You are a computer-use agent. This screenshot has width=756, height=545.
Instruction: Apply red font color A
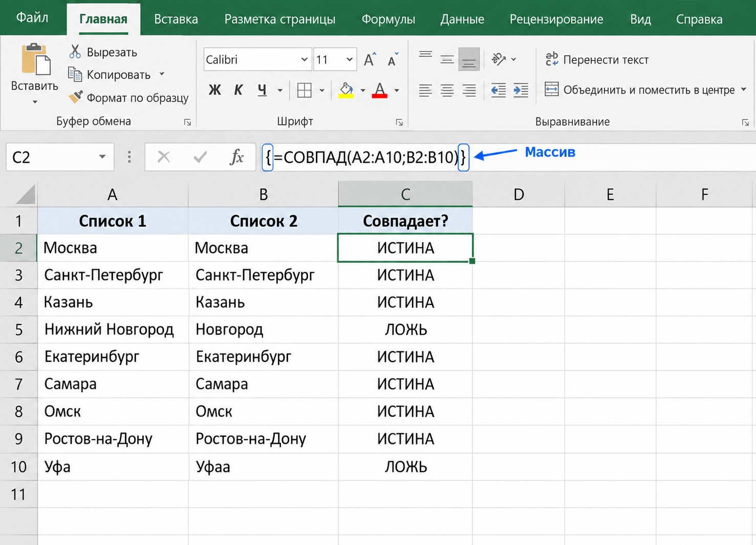click(x=379, y=90)
